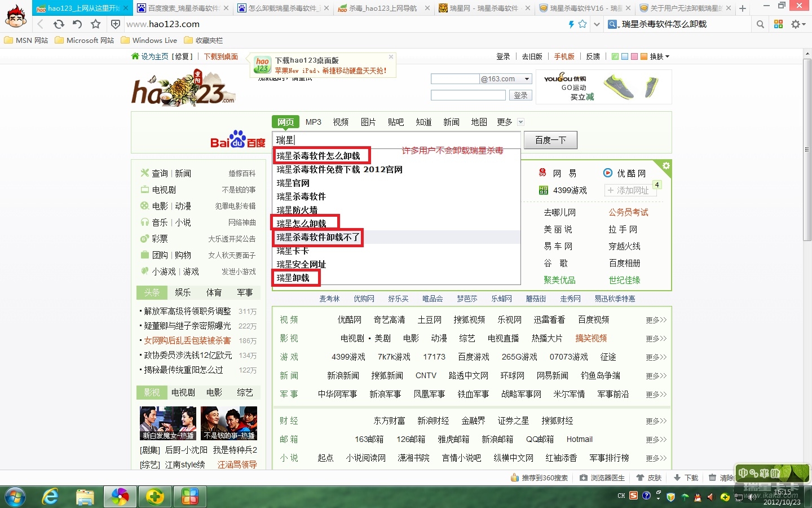Click the Baidu search input field

(396, 140)
